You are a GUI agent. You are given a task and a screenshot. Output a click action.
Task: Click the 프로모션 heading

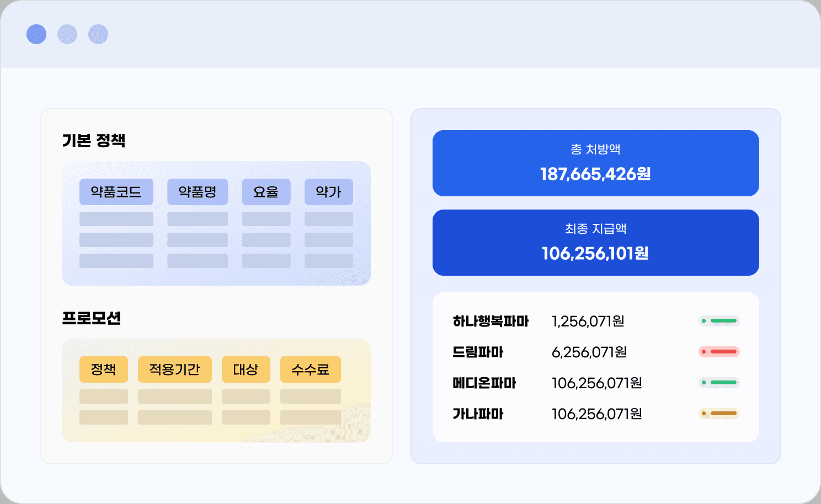(x=92, y=318)
